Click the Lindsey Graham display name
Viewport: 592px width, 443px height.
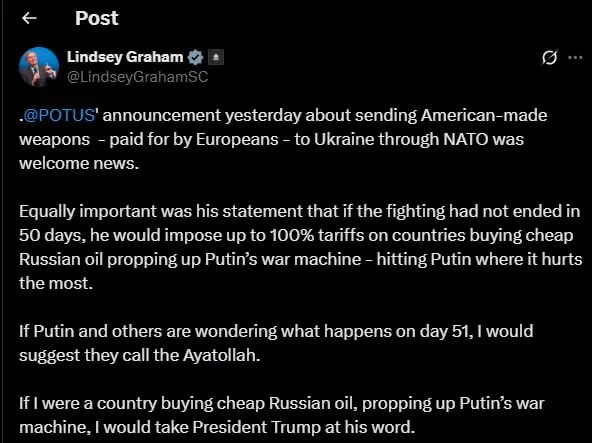coord(125,57)
